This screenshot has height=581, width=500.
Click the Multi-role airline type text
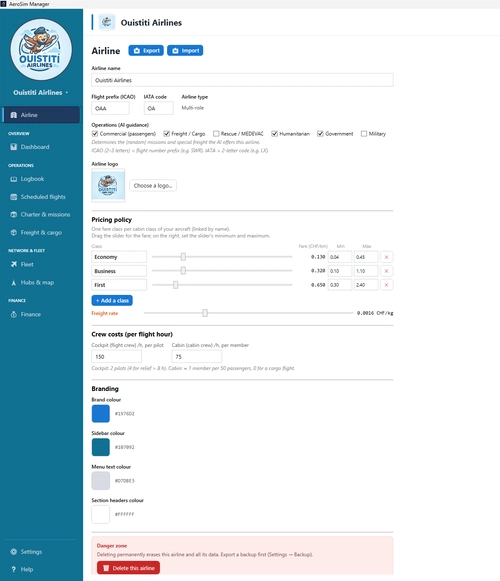click(x=192, y=108)
